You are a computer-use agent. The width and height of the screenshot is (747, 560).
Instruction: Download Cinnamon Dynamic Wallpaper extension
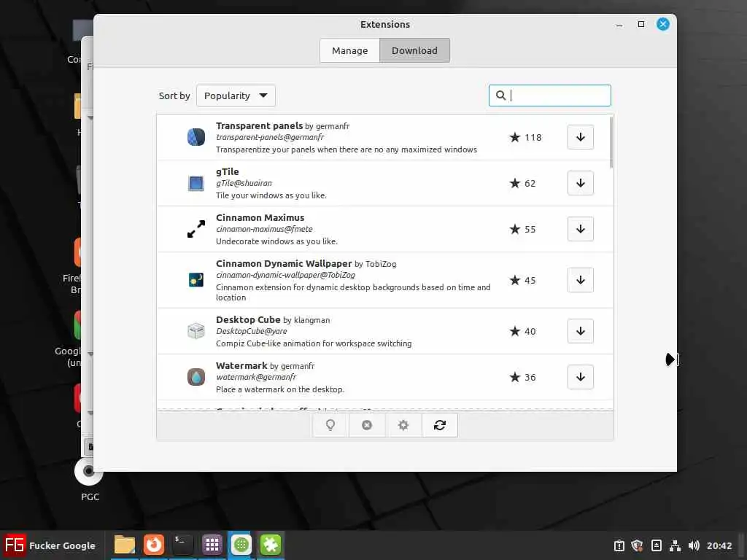580,280
